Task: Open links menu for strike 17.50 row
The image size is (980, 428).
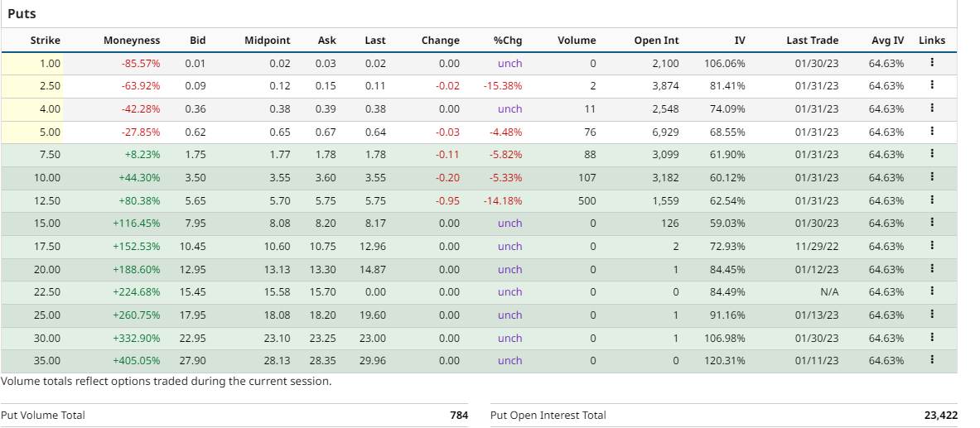Action: click(x=932, y=246)
